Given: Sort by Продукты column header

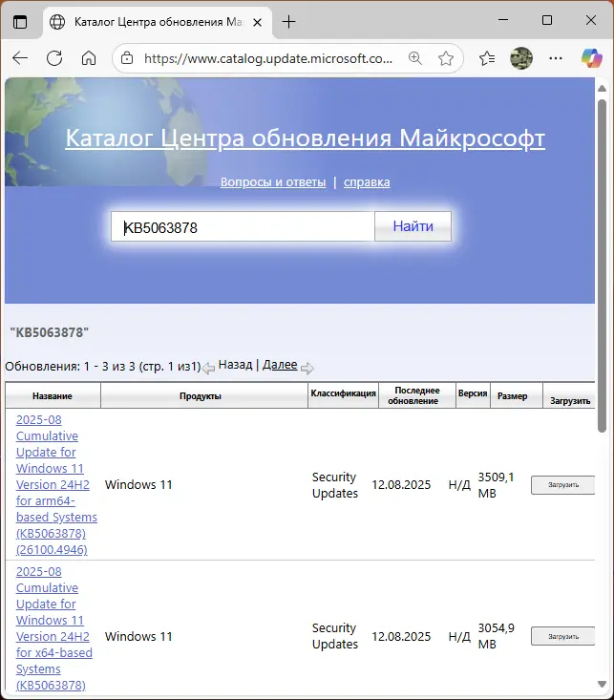Looking at the screenshot, I should click(x=201, y=396).
